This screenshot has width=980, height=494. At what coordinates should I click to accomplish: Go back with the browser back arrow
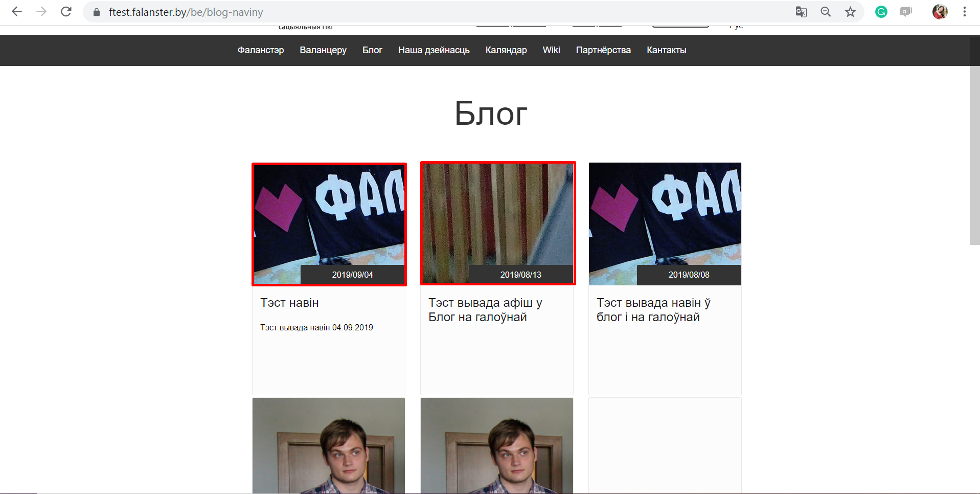coord(17,12)
